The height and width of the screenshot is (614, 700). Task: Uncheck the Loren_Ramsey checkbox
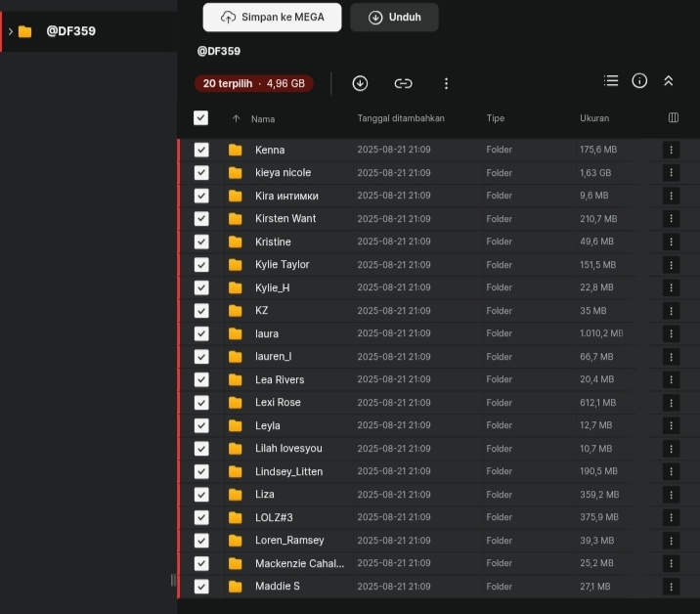click(x=201, y=541)
